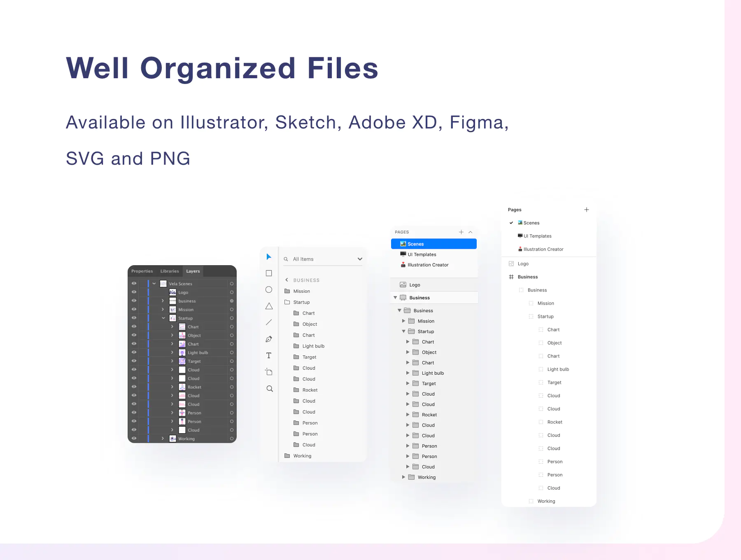This screenshot has width=741, height=560.
Task: Switch to UI Templates page in Figma panel
Action: coord(549,236)
